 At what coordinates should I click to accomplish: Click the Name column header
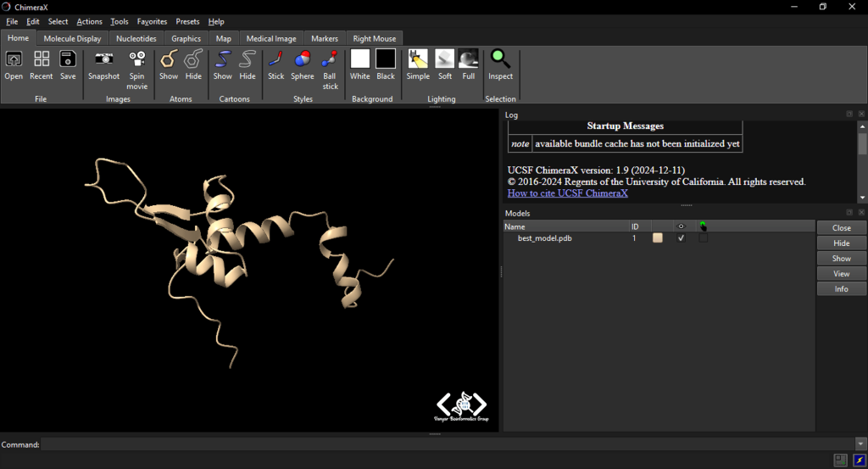[x=566, y=226]
